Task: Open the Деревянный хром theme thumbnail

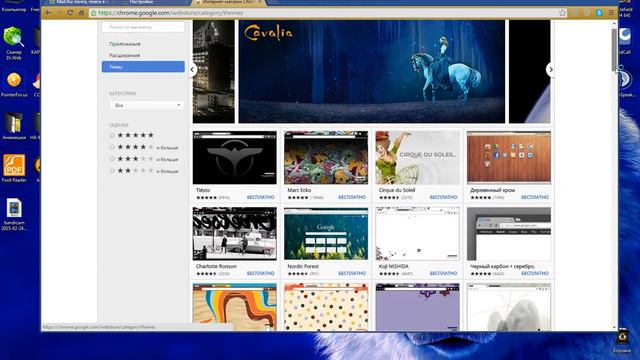Action: [x=509, y=158]
